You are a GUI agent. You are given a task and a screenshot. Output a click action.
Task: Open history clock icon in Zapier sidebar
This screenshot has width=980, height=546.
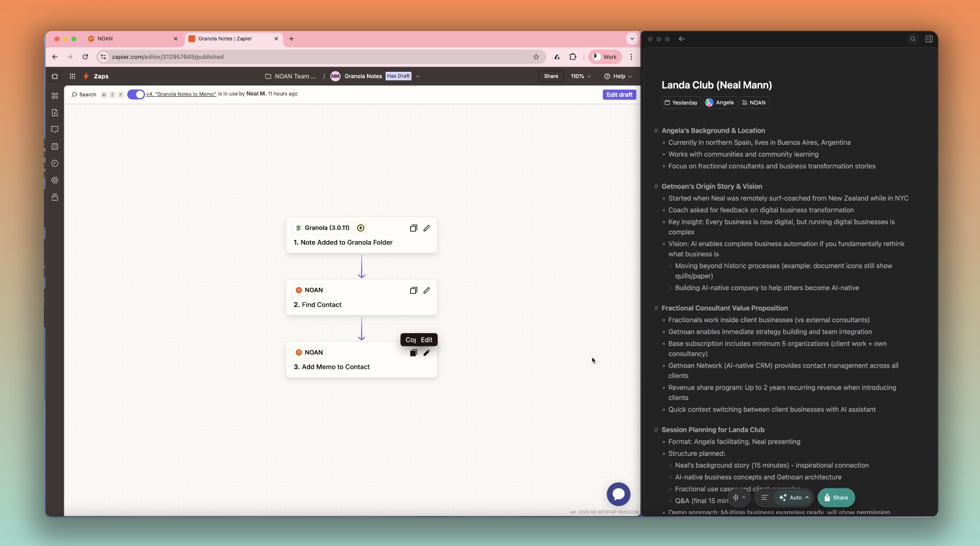click(x=55, y=163)
